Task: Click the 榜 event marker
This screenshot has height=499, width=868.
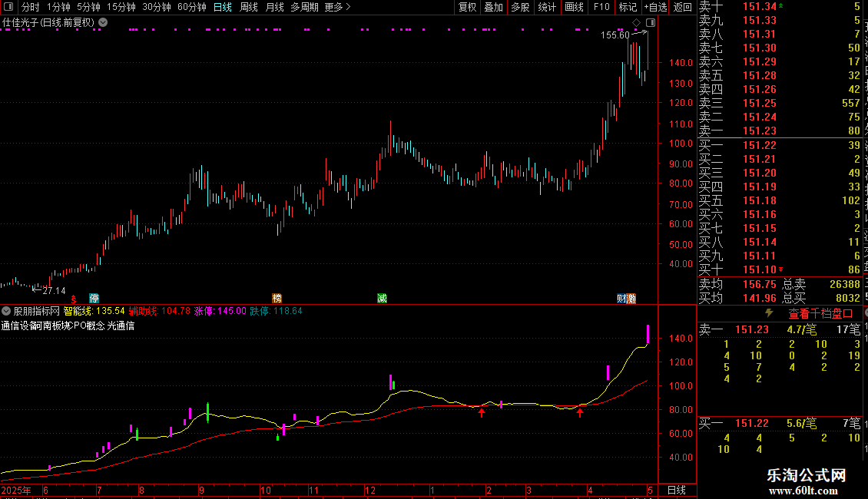Action: [277, 298]
